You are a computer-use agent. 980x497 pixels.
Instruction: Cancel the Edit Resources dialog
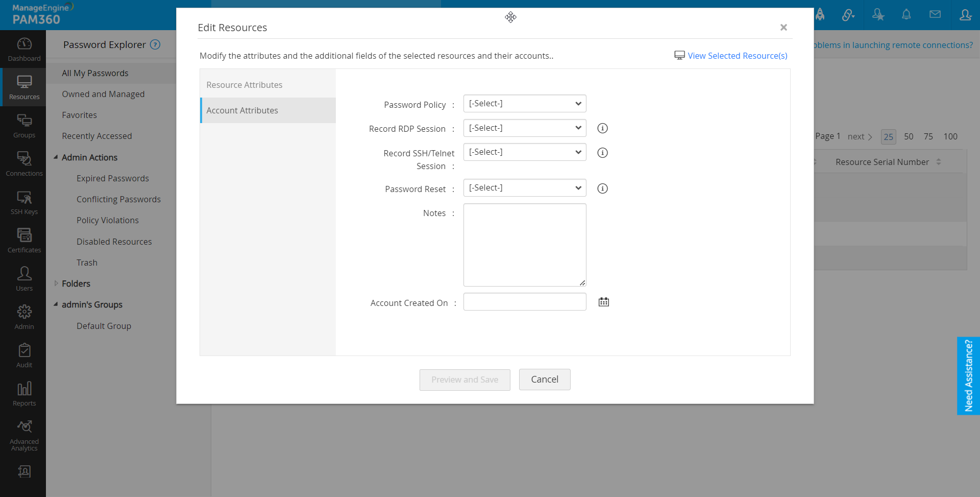pyautogui.click(x=545, y=380)
